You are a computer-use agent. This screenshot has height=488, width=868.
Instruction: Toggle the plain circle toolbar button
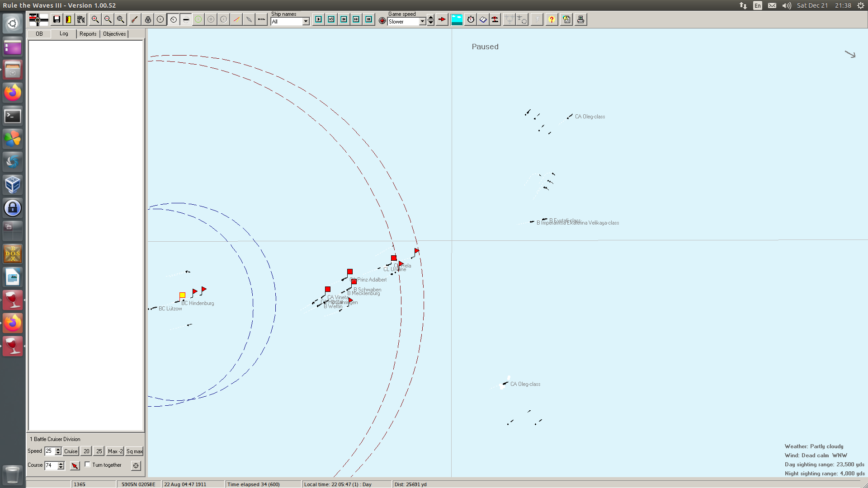(160, 19)
